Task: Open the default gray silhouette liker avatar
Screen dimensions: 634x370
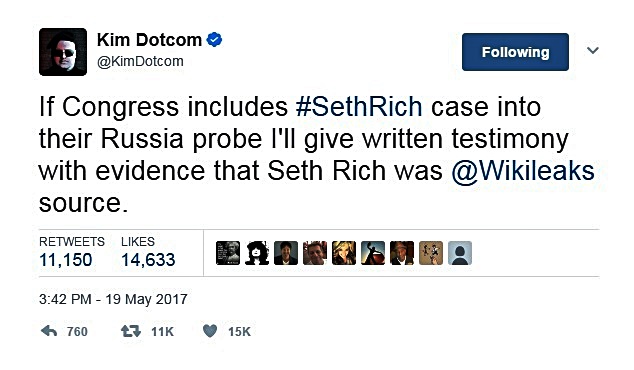Action: coord(460,253)
